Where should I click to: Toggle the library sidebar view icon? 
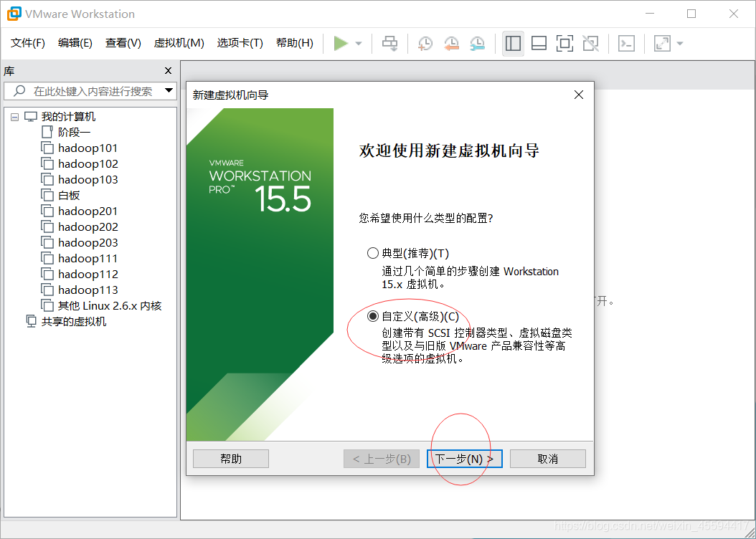point(513,43)
